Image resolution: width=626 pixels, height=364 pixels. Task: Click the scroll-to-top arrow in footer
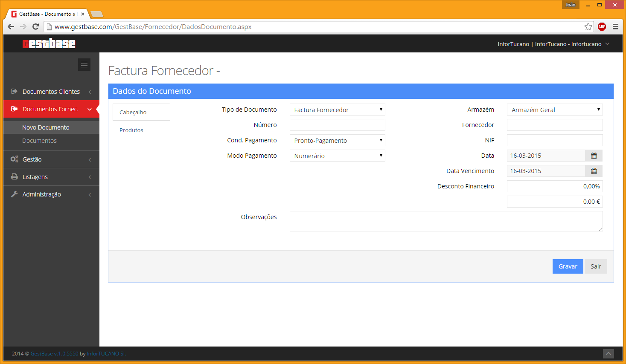[x=609, y=353]
